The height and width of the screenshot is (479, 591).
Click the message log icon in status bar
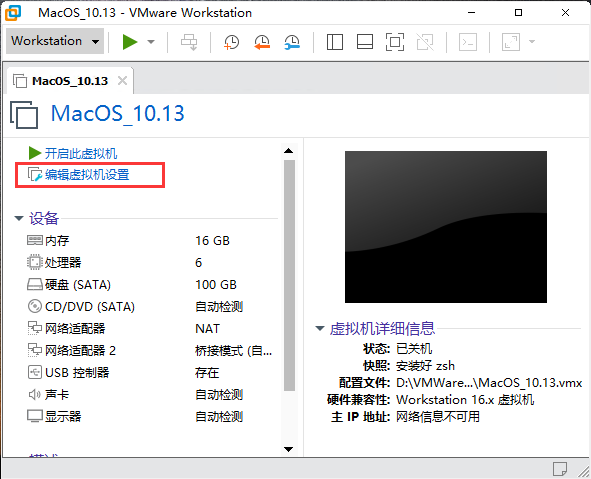click(x=560, y=469)
